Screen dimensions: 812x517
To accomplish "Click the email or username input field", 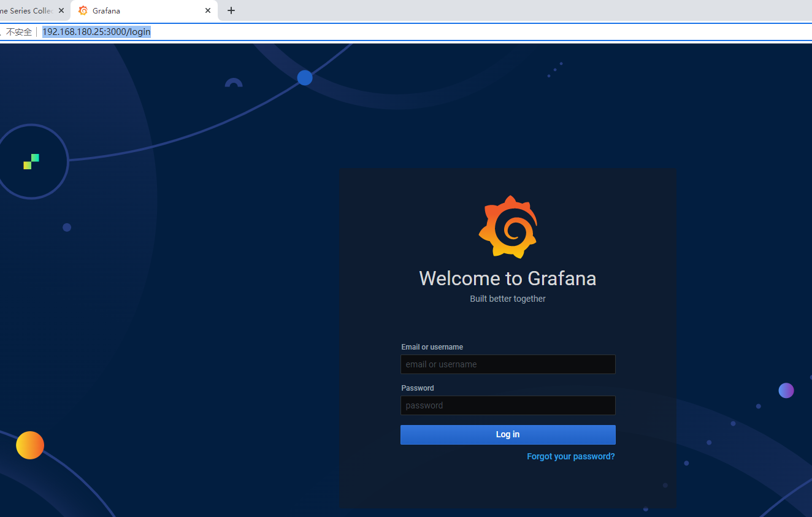I will tap(508, 364).
